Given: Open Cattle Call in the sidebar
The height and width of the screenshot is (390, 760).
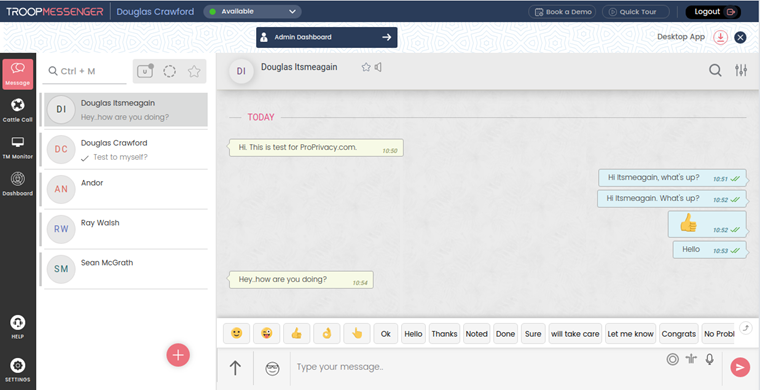Looking at the screenshot, I should tap(18, 110).
